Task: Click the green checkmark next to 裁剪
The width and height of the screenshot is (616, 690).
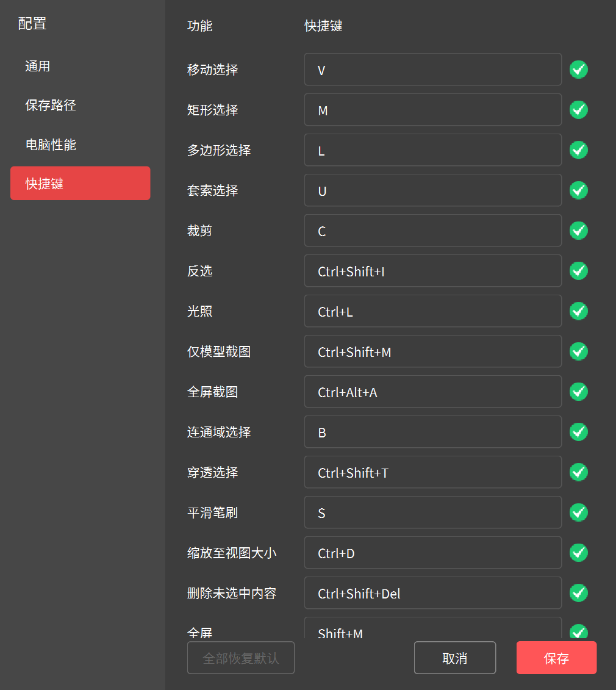Action: coord(578,231)
